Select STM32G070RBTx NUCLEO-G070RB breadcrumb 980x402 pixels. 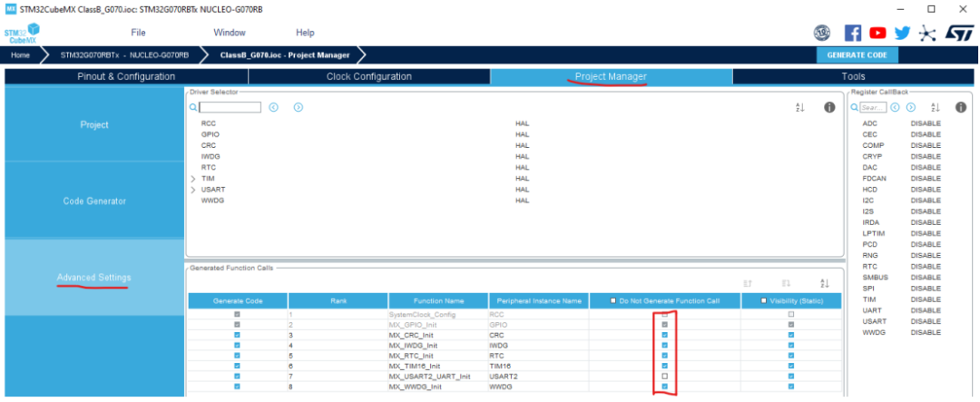point(124,55)
